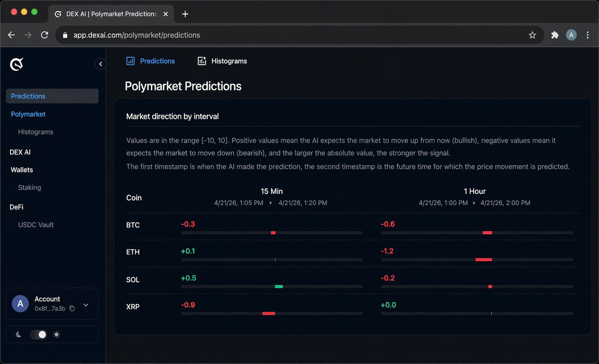599x364 pixels.
Task: Open Histograms sidebar sub-item
Action: coord(35,132)
